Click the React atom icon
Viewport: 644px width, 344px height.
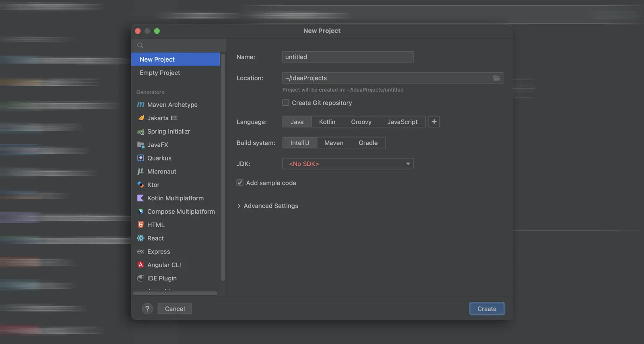[140, 238]
